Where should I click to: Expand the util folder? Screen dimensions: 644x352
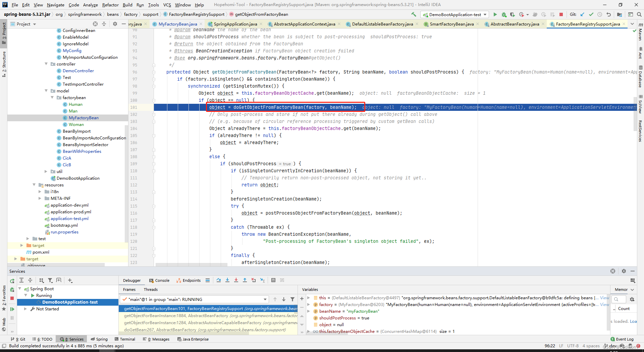(x=46, y=171)
